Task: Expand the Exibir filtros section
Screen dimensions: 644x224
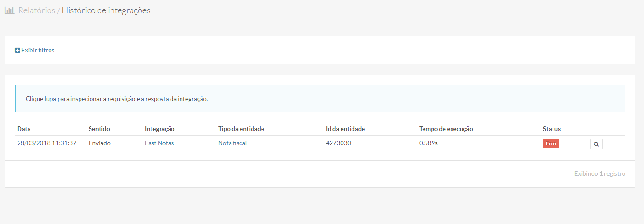Action: coord(38,50)
